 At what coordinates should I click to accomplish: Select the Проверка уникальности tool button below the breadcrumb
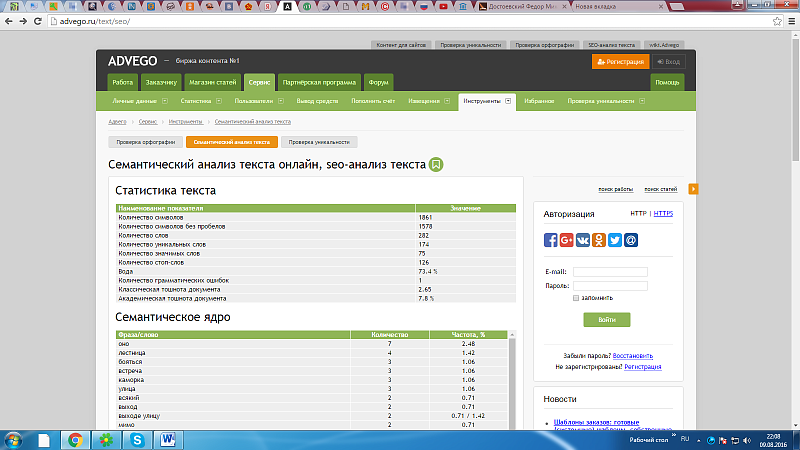point(319,142)
